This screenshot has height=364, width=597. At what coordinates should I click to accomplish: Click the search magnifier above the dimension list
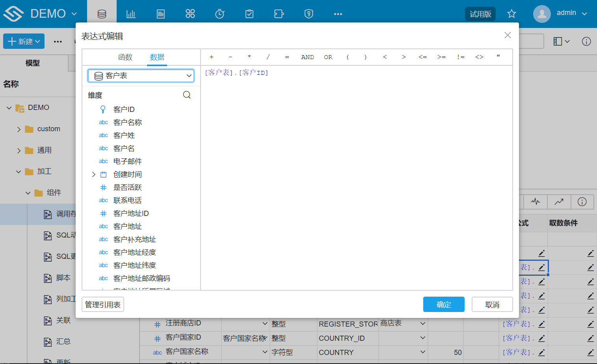coord(186,95)
